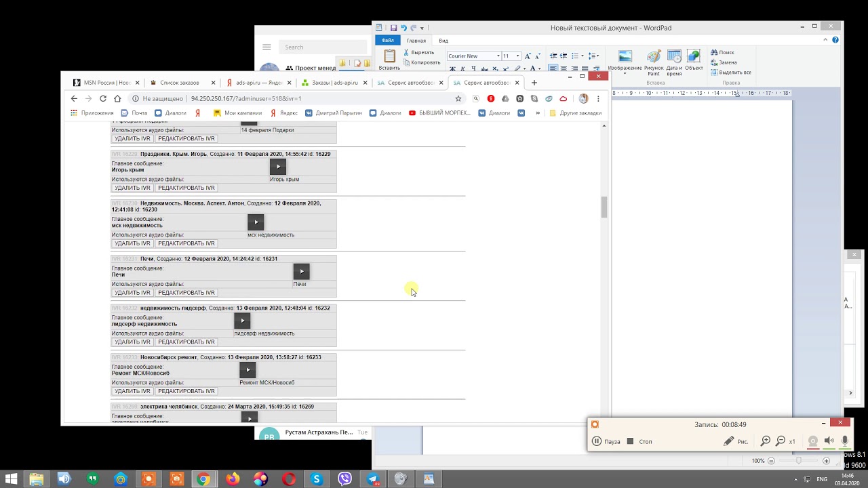Open the recorder drawing pencil tool
This screenshot has width=868, height=488.
tap(728, 441)
